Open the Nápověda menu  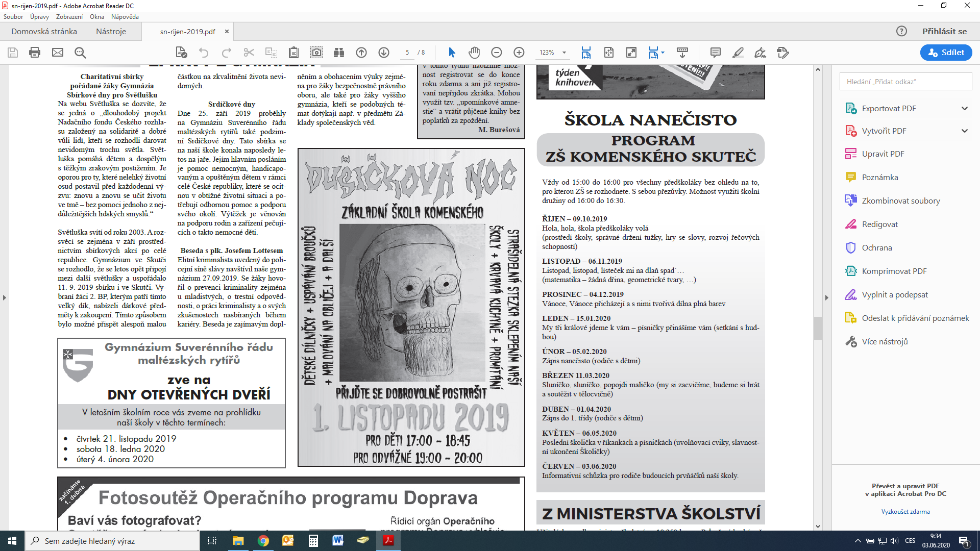coord(125,17)
